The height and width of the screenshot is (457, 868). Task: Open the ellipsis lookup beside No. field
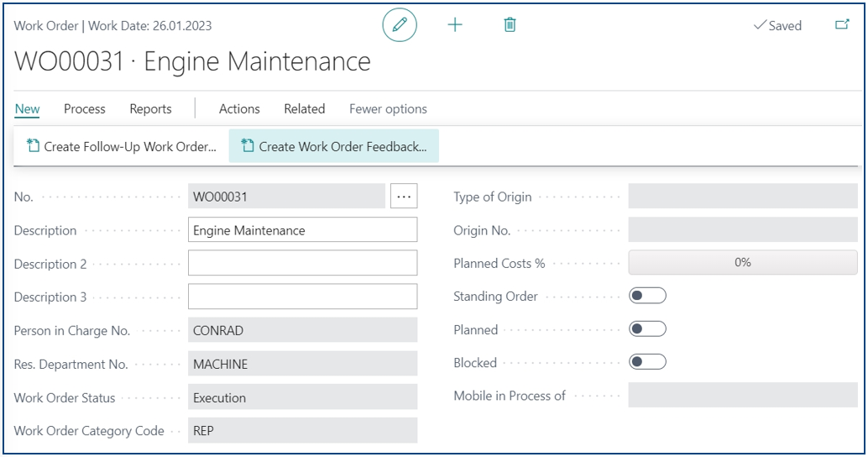pyautogui.click(x=404, y=196)
